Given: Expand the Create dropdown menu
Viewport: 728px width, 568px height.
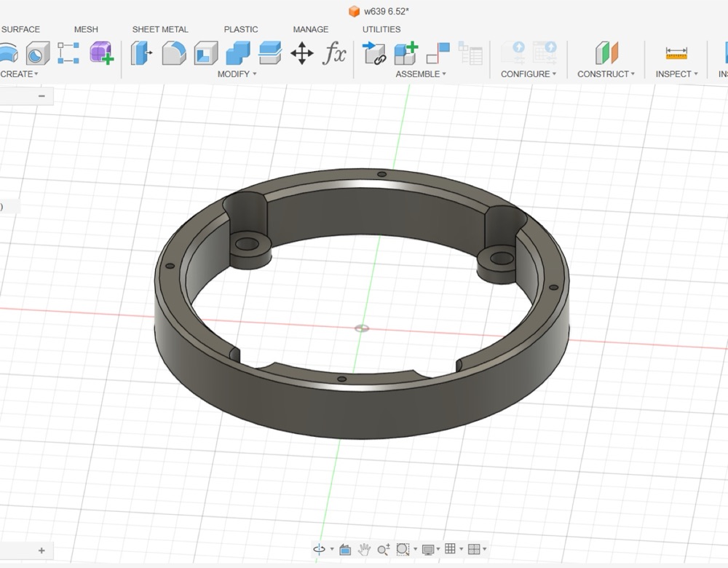Looking at the screenshot, I should [19, 74].
